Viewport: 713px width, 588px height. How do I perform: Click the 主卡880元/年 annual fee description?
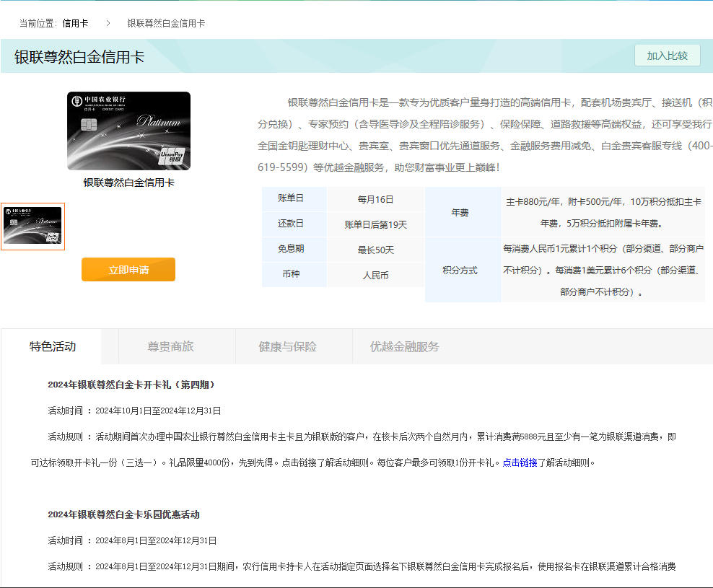click(x=603, y=212)
